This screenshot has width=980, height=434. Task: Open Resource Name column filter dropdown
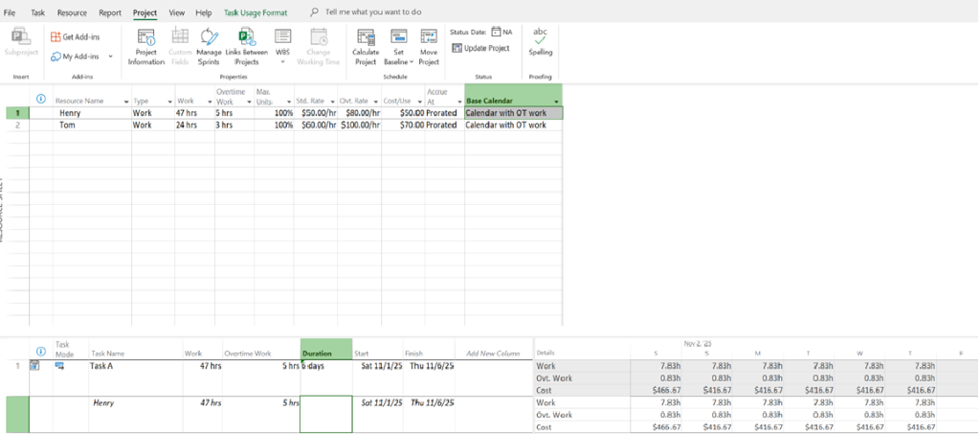126,102
